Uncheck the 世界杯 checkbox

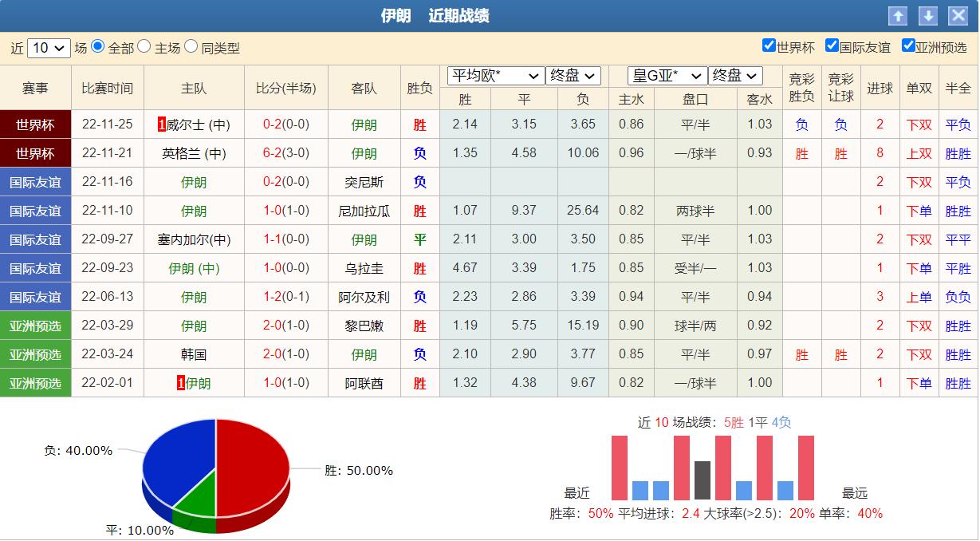770,47
